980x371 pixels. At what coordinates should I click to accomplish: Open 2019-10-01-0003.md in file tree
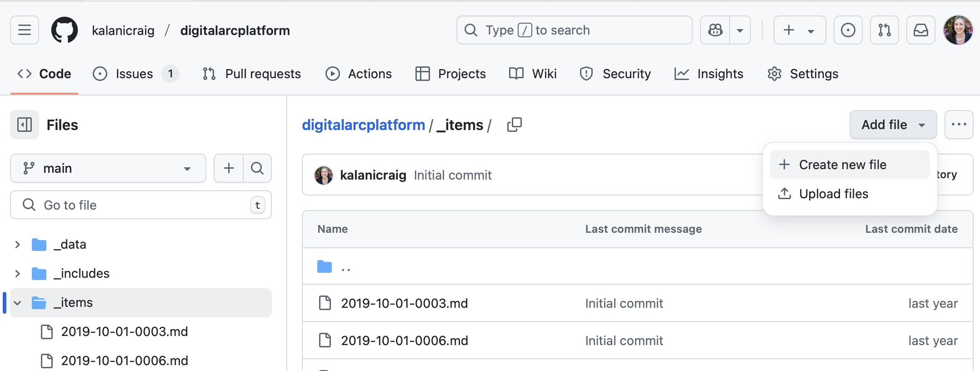tap(125, 332)
